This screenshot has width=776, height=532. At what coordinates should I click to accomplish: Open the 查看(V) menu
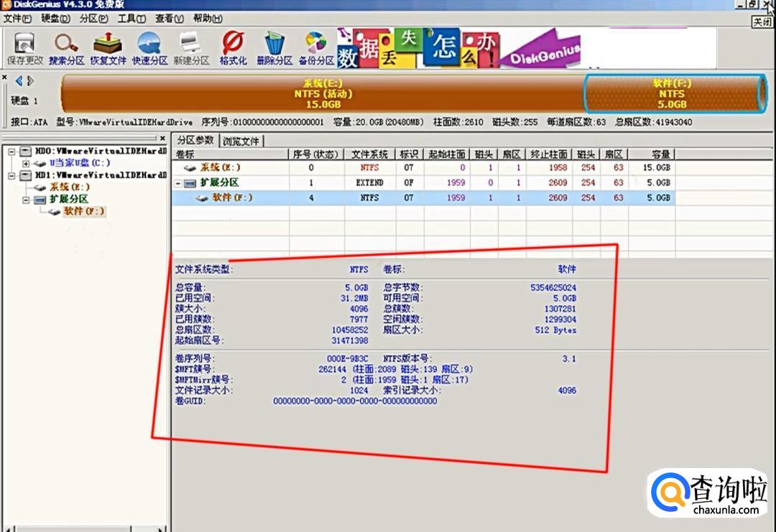click(x=170, y=19)
